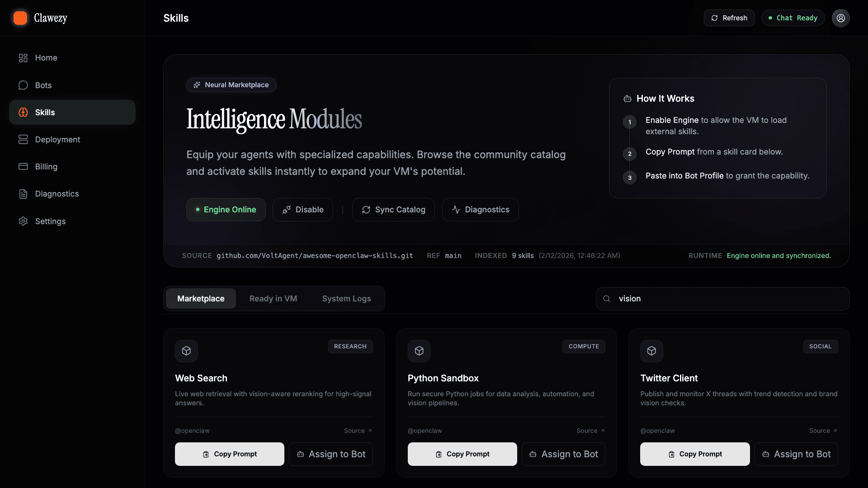The height and width of the screenshot is (488, 868).
Task: Select the Marketplace tab
Action: pyautogui.click(x=201, y=299)
